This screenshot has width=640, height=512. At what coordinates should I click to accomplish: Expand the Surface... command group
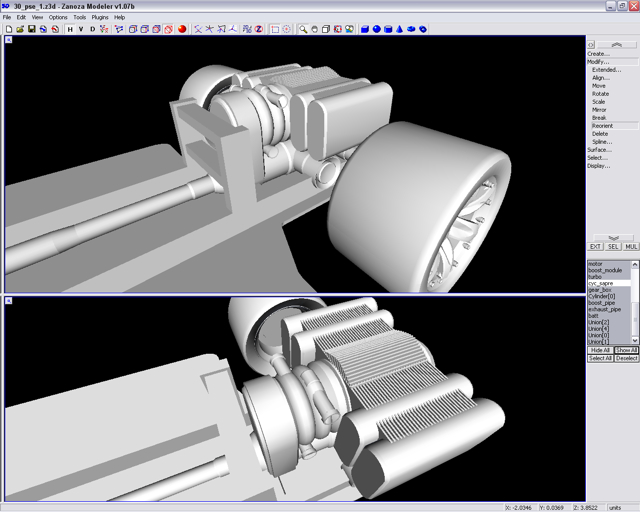tap(598, 150)
